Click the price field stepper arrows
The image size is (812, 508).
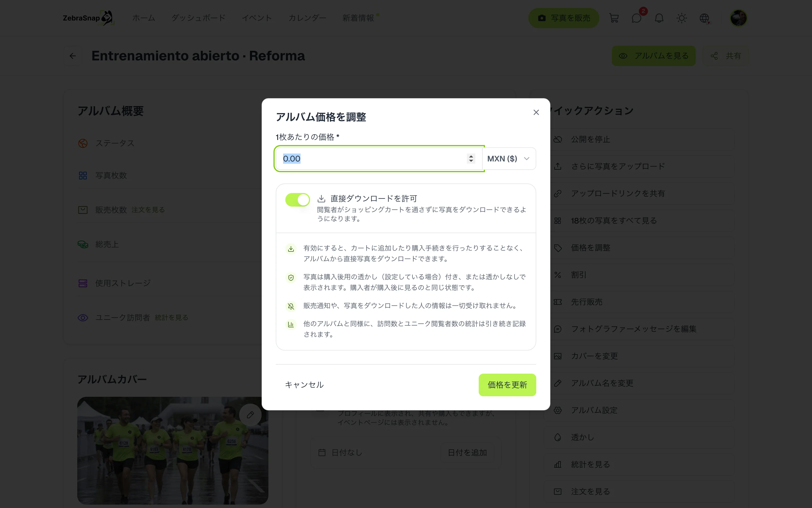tap(471, 159)
